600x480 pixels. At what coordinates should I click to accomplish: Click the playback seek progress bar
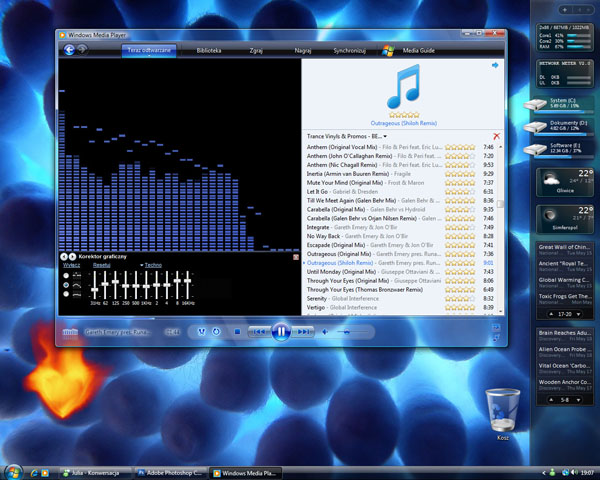click(281, 318)
